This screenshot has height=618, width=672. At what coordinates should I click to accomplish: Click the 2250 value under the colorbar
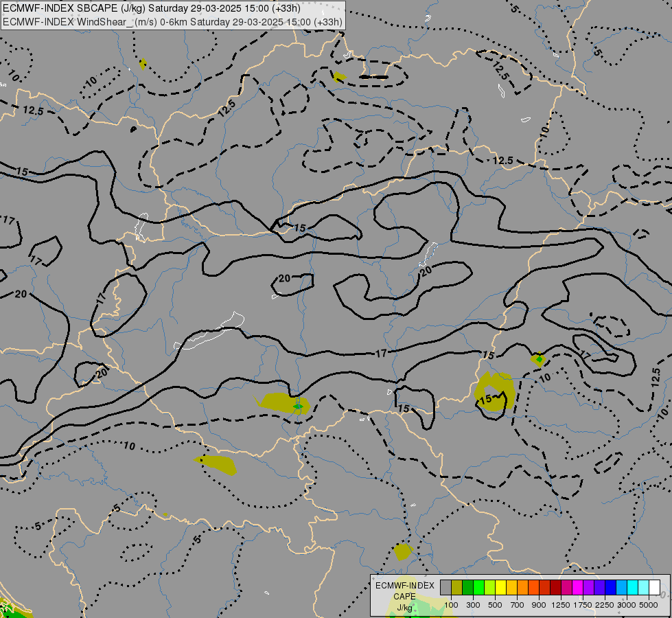(605, 605)
